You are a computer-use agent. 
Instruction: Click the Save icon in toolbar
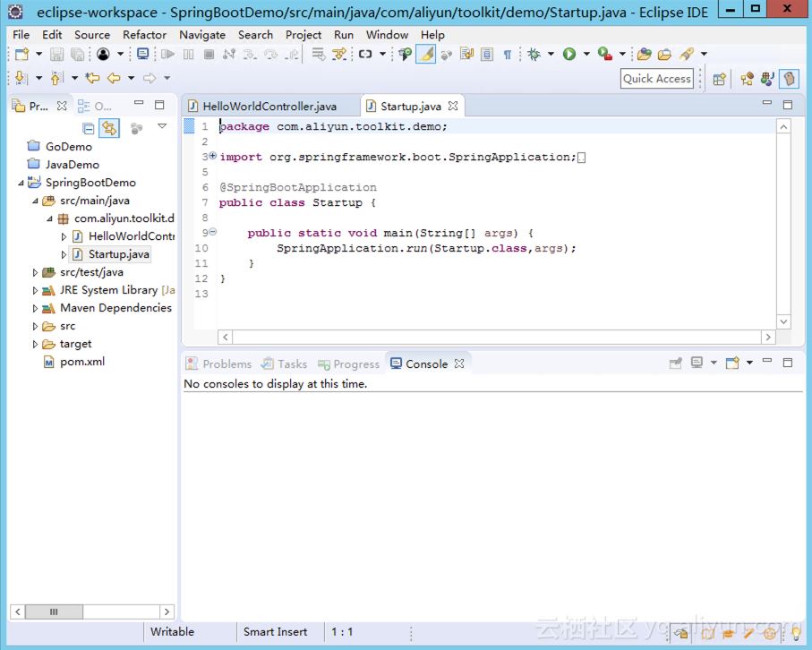(56, 54)
